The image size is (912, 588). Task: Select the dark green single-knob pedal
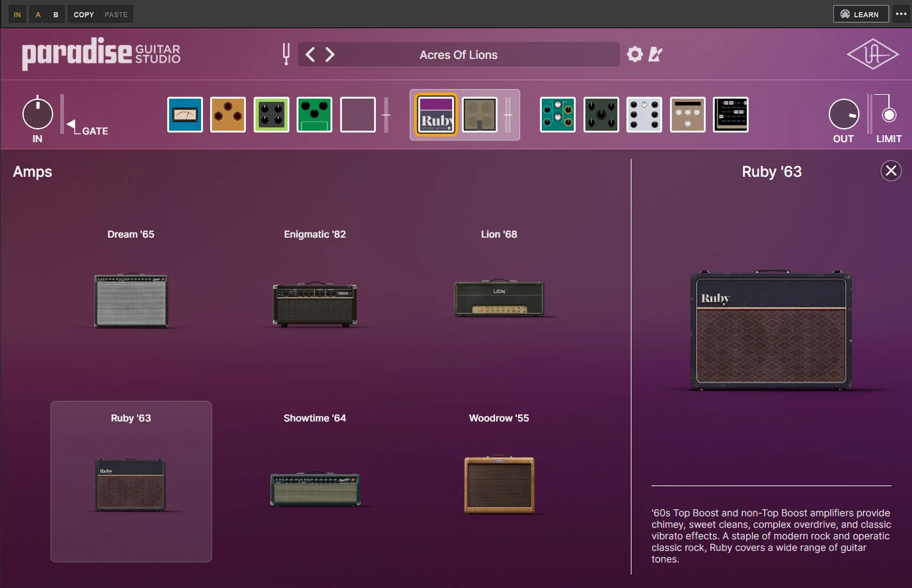[601, 115]
